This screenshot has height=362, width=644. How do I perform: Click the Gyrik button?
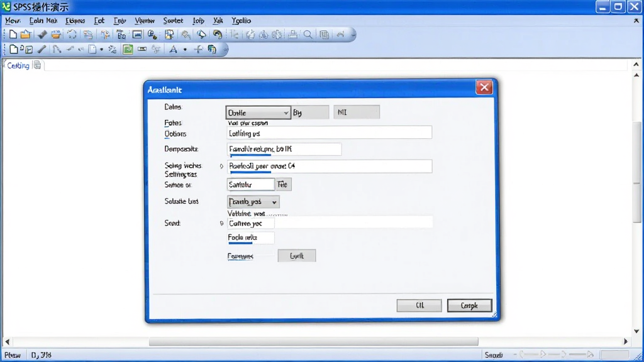click(x=297, y=256)
